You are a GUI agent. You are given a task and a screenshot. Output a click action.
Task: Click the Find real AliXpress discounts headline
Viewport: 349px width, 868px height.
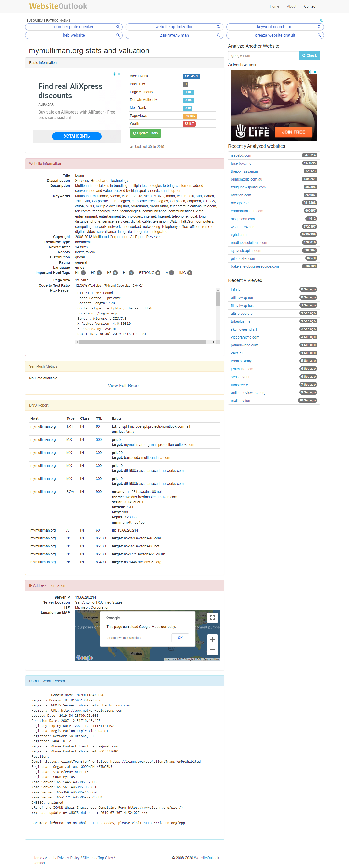[71, 91]
